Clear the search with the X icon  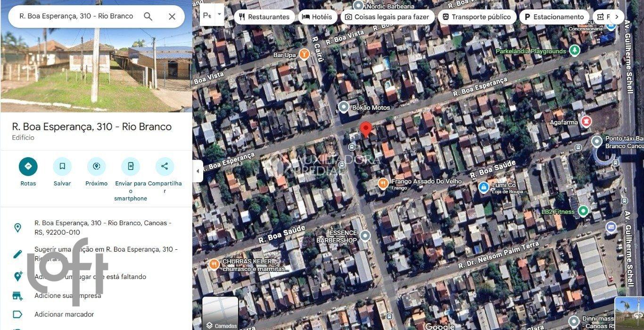[172, 17]
